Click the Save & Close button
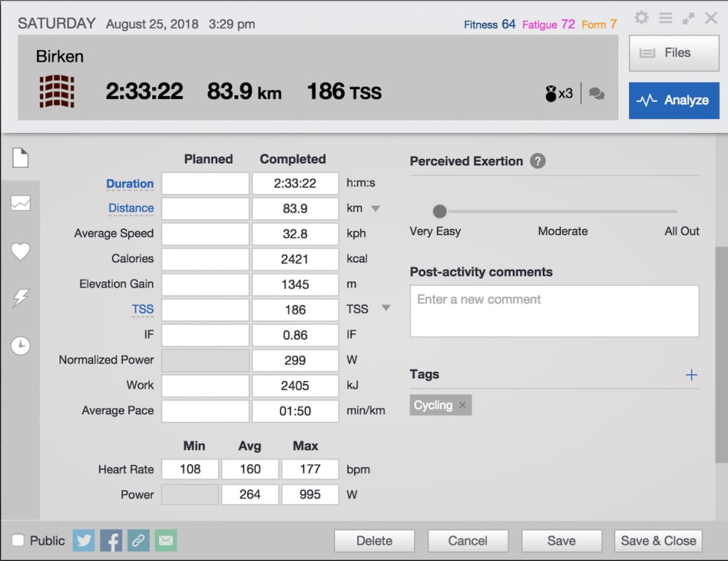The image size is (728, 561). pos(658,541)
